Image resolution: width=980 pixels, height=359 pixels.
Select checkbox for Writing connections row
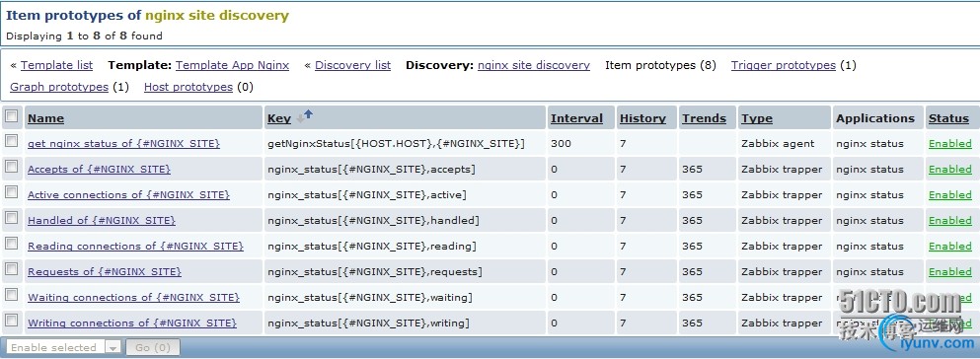pos(11,321)
